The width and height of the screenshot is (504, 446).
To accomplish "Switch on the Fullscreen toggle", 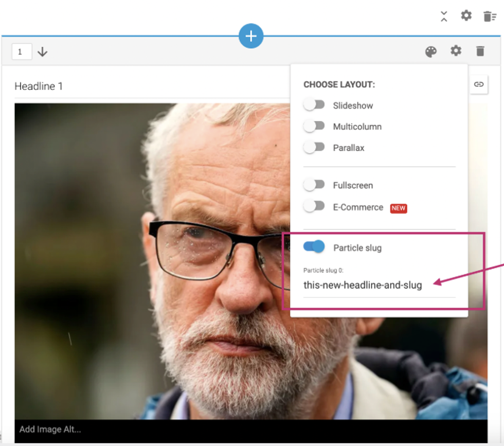I will click(x=314, y=185).
